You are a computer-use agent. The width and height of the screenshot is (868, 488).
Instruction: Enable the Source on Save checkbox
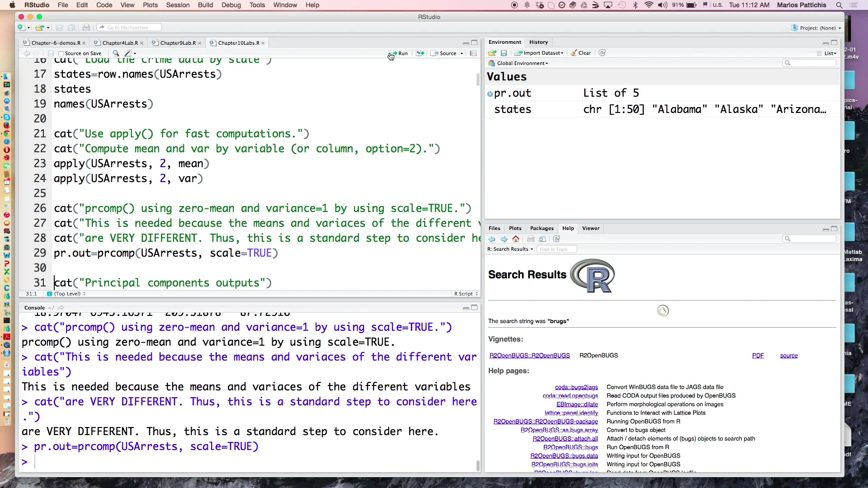pos(61,53)
